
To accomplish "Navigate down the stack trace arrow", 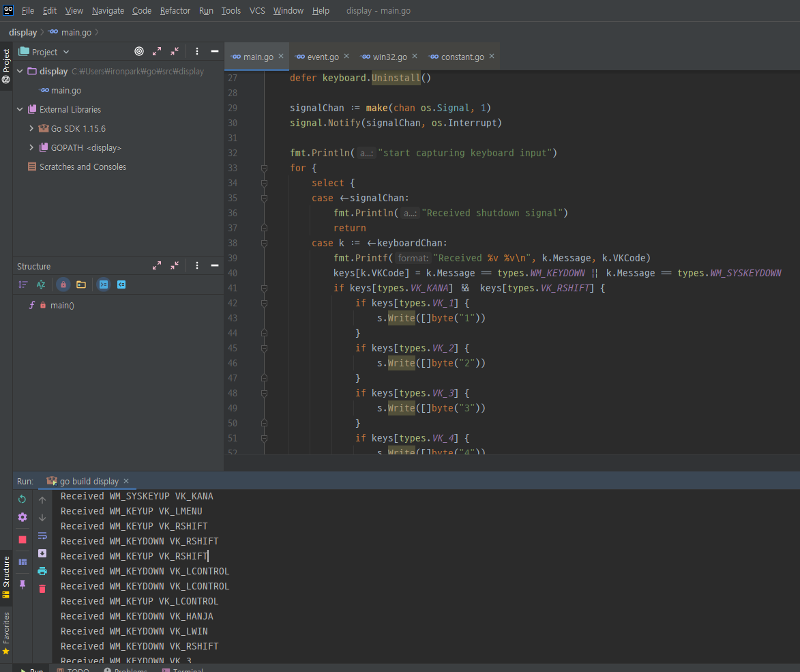I will pyautogui.click(x=42, y=517).
